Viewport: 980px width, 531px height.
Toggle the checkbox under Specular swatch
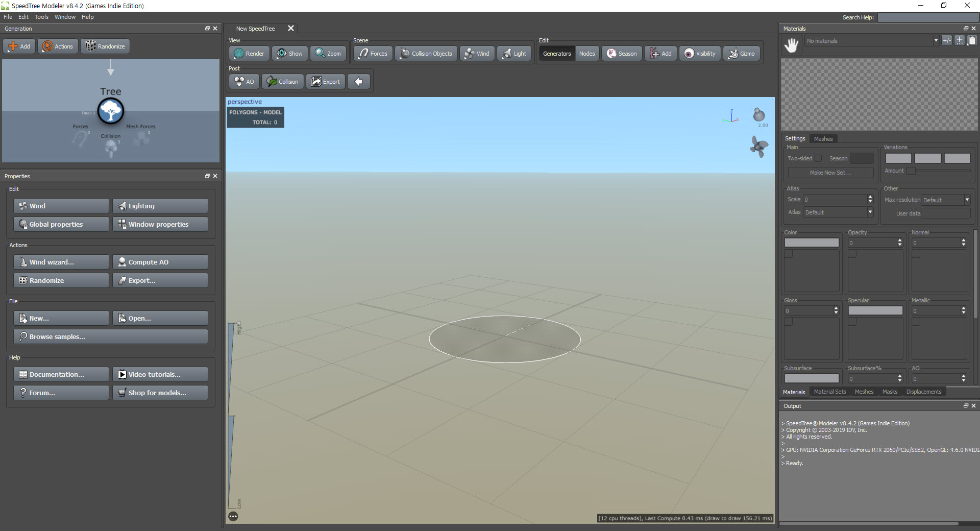click(852, 322)
